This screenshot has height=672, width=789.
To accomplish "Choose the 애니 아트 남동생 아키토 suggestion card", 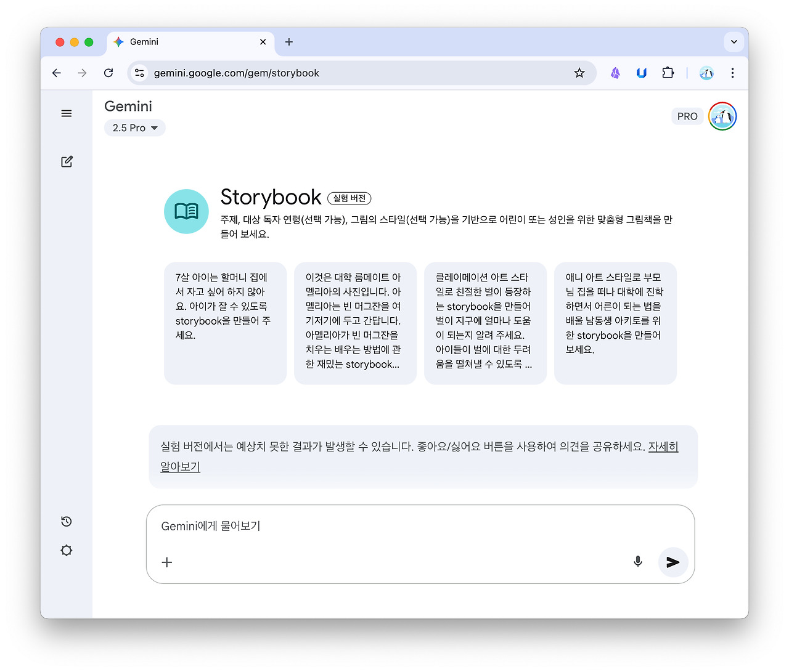I will tap(615, 323).
